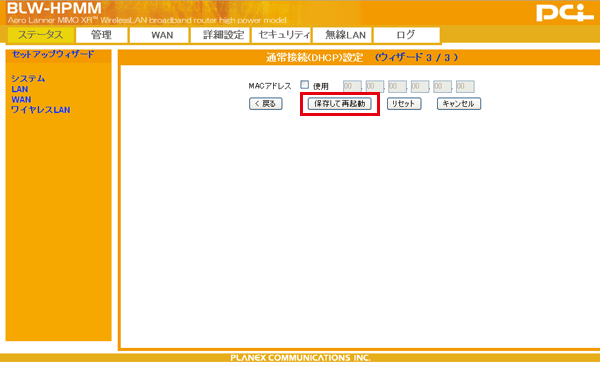Open セットアップウィザード in sidebar
This screenshot has height=365, width=600.
tap(53, 54)
